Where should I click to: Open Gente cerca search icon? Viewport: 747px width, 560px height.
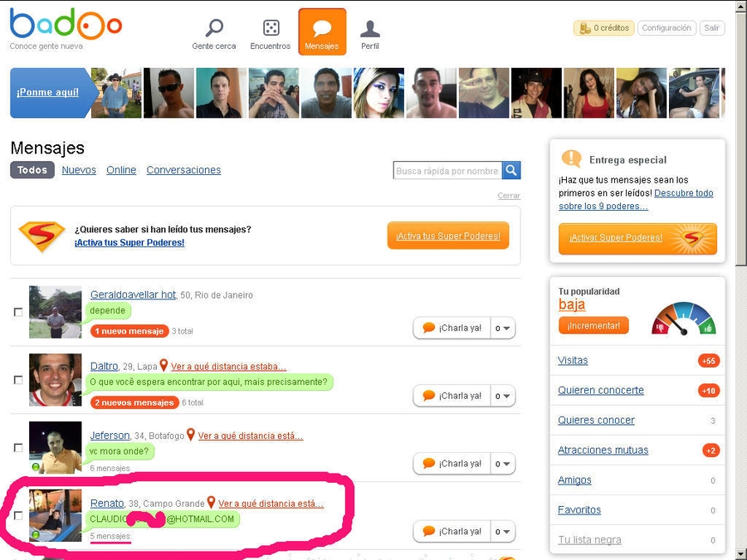point(214,29)
